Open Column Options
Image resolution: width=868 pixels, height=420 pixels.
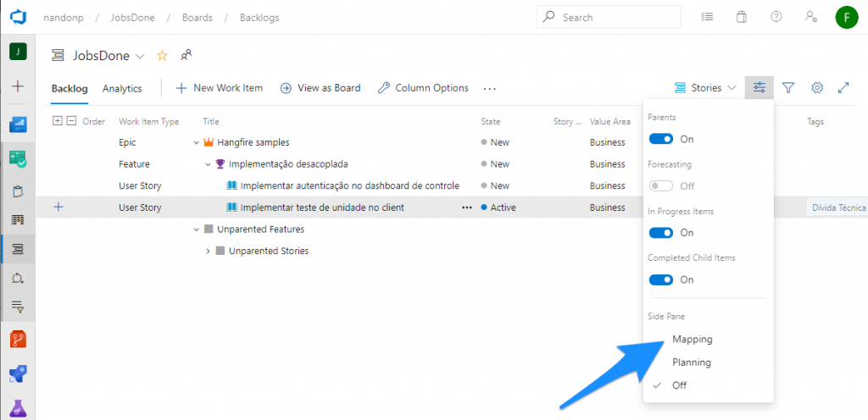[x=424, y=88]
